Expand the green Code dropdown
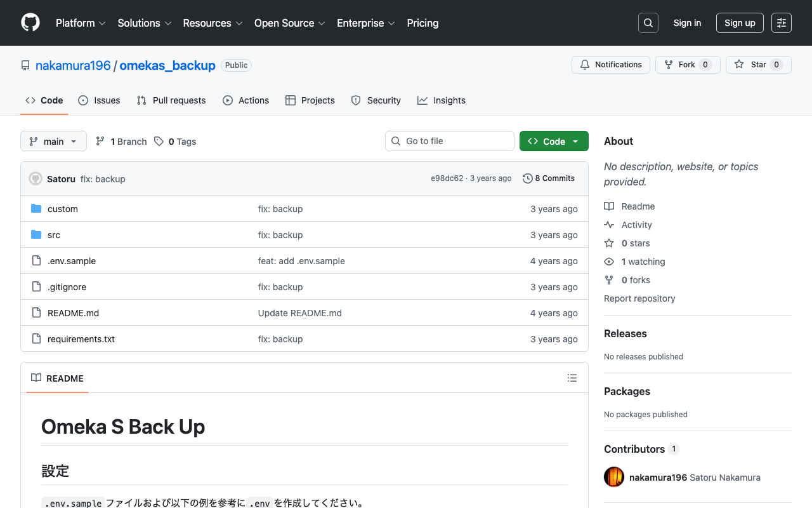The image size is (812, 508). point(554,141)
